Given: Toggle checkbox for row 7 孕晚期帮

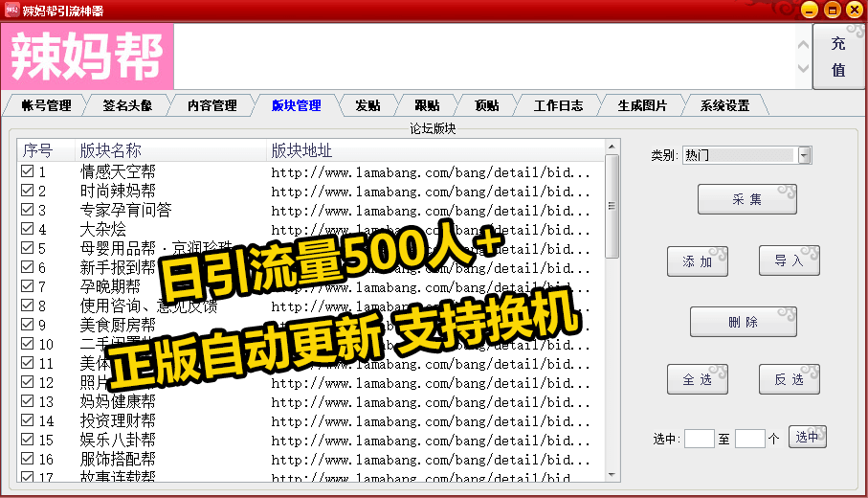Looking at the screenshot, I should click(27, 286).
